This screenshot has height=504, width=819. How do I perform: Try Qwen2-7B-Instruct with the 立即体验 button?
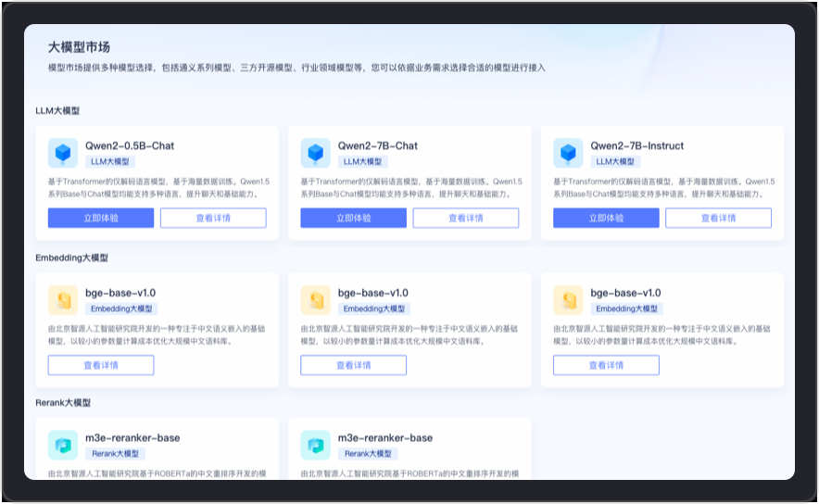(x=606, y=218)
